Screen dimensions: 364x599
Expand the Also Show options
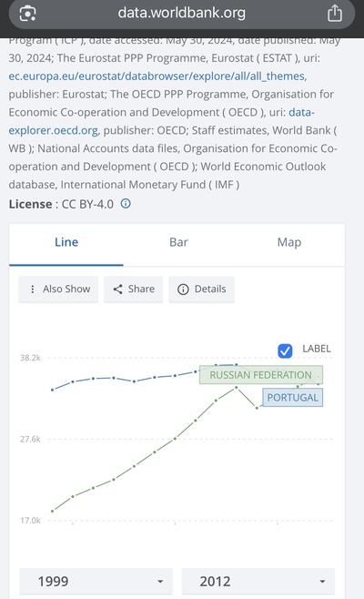point(58,289)
